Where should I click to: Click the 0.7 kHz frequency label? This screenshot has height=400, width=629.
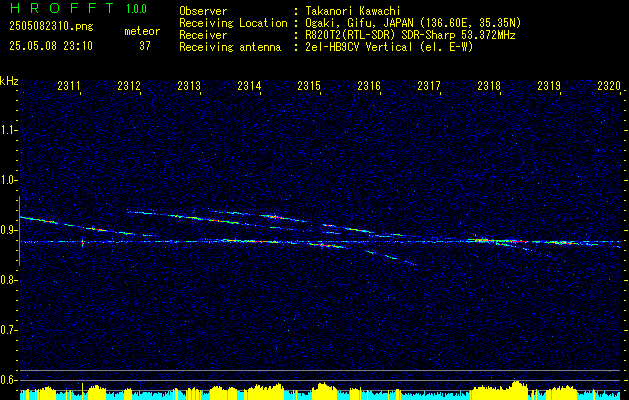click(x=8, y=330)
